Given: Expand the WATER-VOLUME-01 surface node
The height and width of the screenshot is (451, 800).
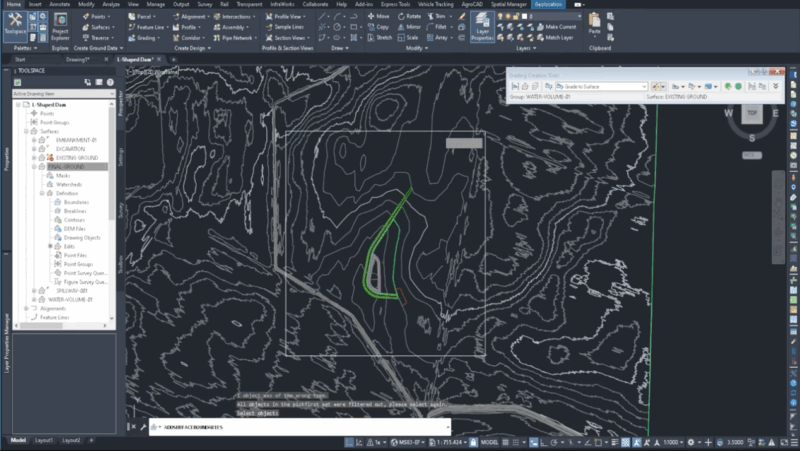Looking at the screenshot, I should (34, 299).
